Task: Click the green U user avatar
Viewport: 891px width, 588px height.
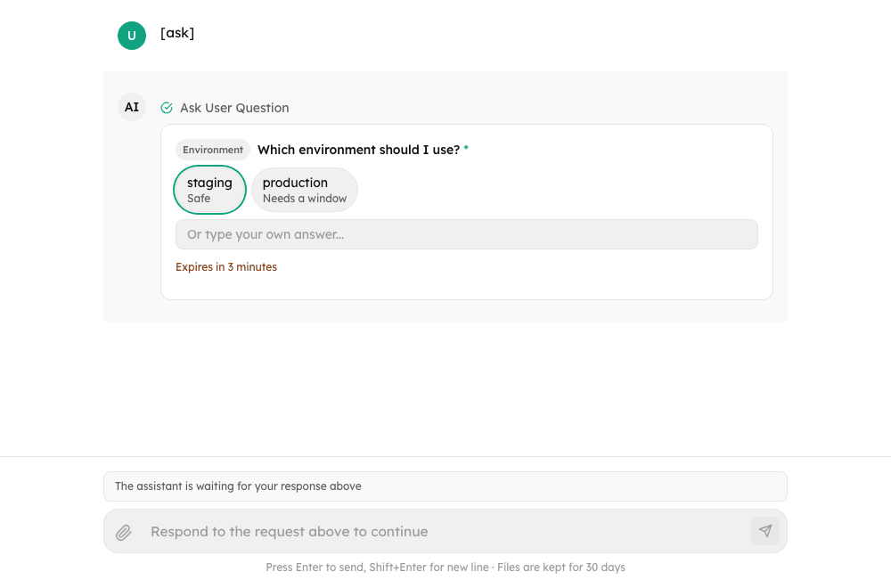Action: coord(132,36)
